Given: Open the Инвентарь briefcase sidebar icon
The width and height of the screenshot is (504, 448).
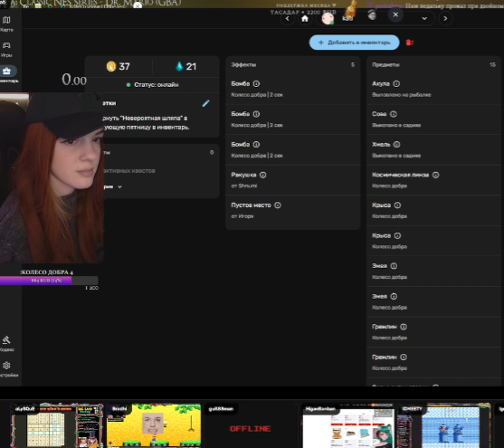Looking at the screenshot, I should [x=7, y=71].
